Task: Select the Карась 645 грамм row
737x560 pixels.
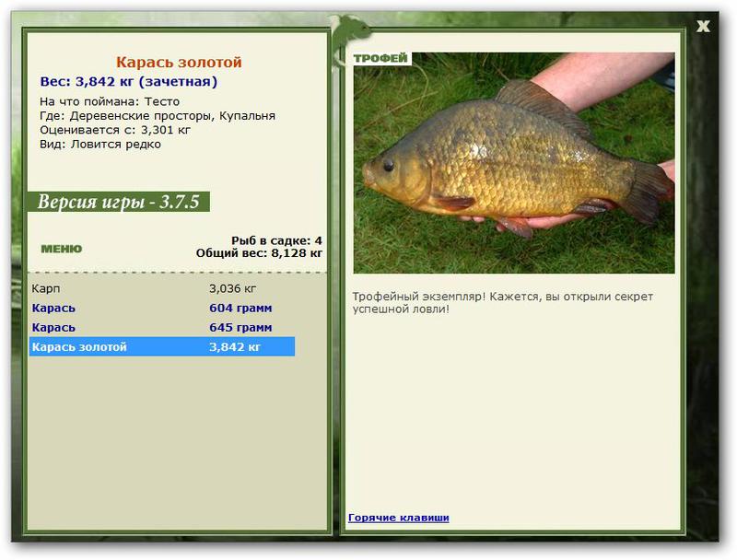Action: (x=162, y=328)
